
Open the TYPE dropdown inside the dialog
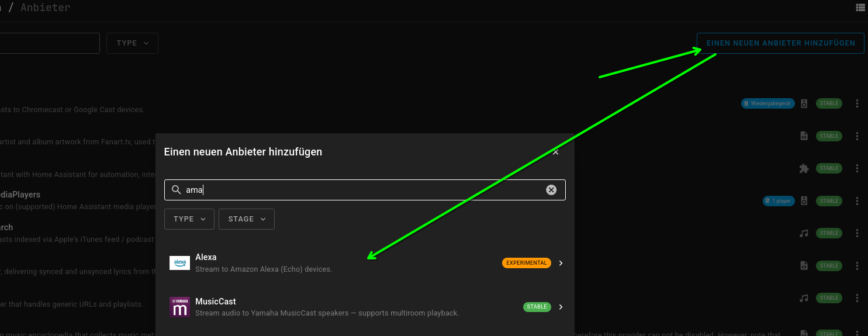point(189,219)
